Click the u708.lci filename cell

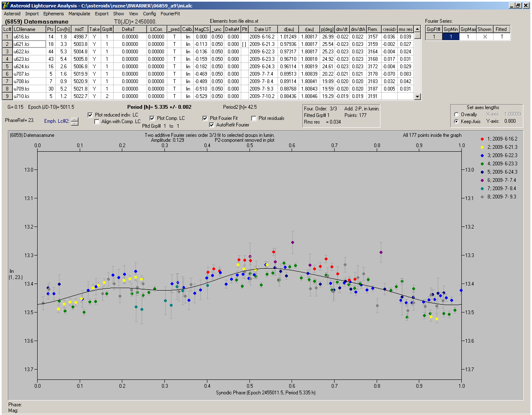29,81
